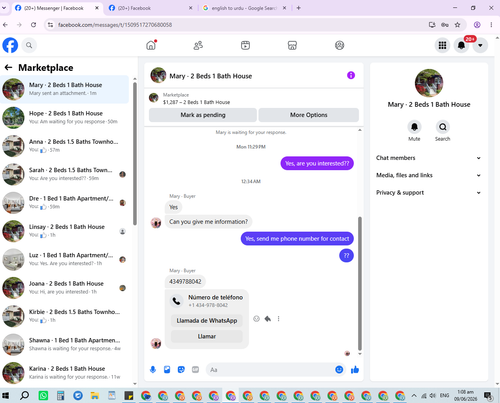Viewport: 500px width, 403px height.
Task: Open Calculator from the taskbar
Action: pos(60,396)
